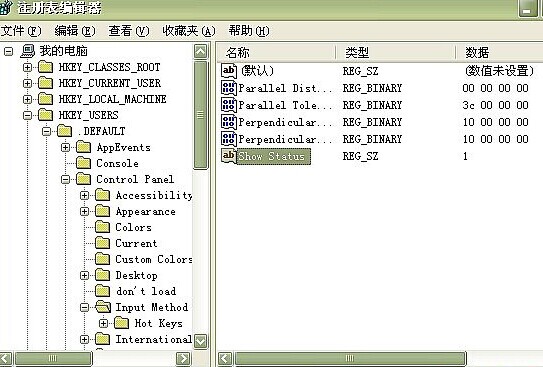
Task: Click binary icon of Parallel Tole... value
Action: point(229,105)
